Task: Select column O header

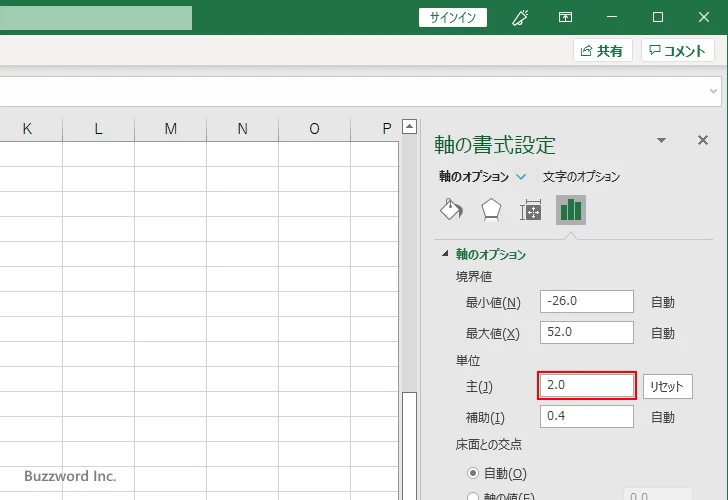Action: point(314,129)
